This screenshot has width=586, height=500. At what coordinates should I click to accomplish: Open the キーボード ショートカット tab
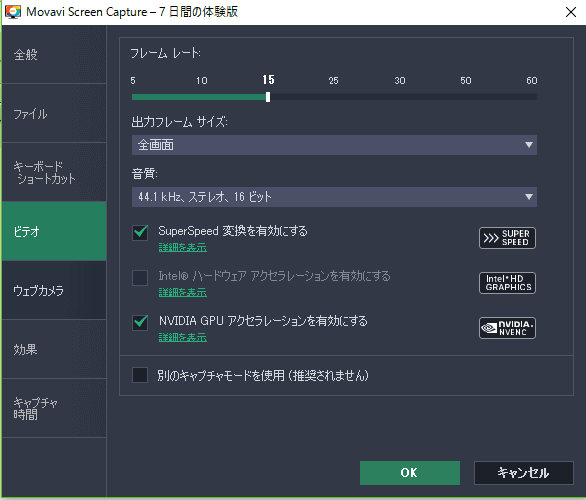54,172
